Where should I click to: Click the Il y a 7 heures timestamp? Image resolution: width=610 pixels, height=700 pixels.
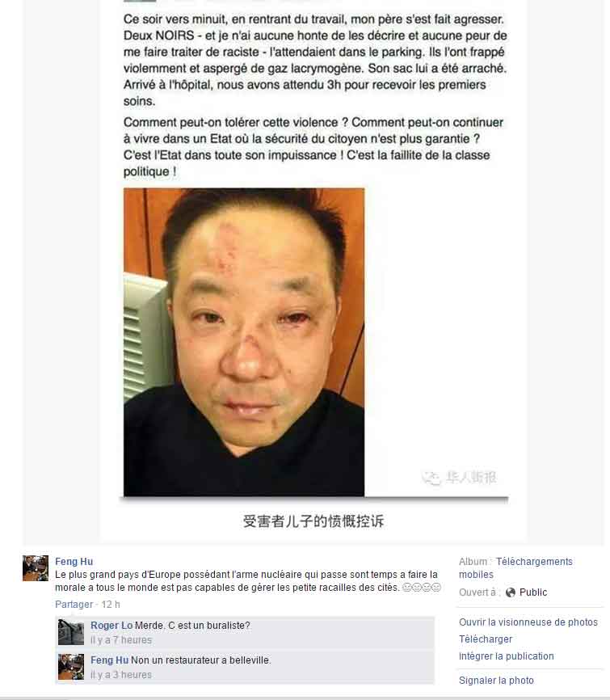tap(121, 640)
